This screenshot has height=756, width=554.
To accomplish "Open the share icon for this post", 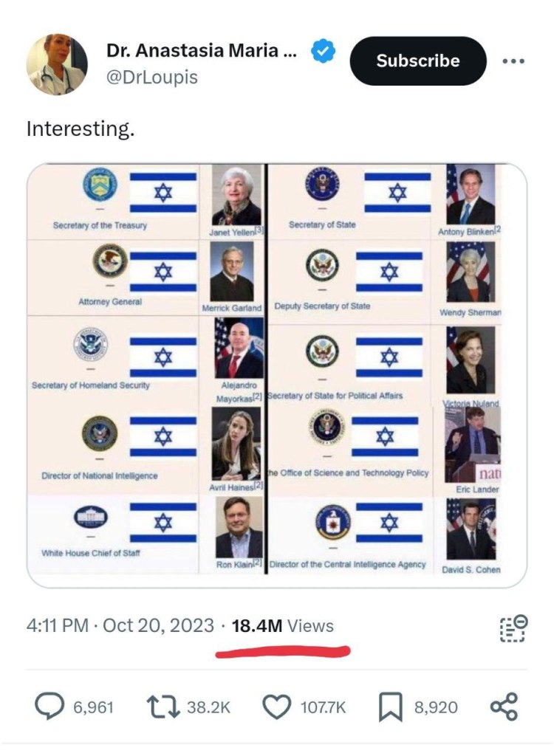I will tap(504, 707).
